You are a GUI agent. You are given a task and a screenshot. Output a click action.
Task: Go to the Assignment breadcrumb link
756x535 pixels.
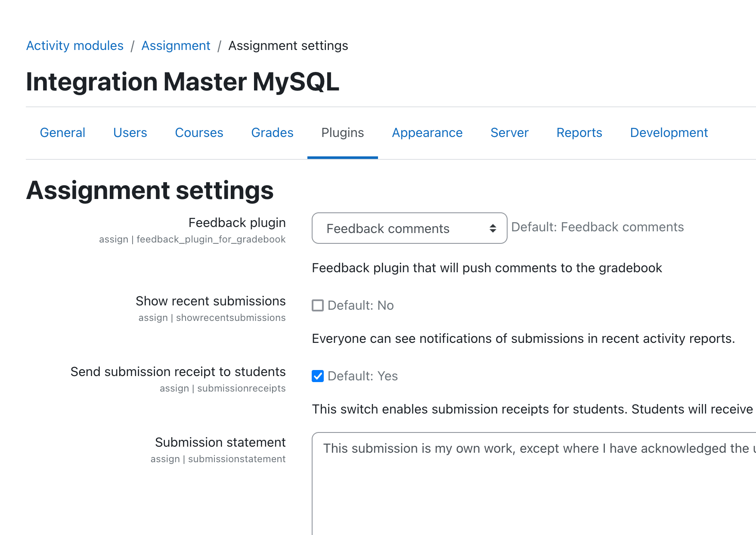click(x=176, y=46)
